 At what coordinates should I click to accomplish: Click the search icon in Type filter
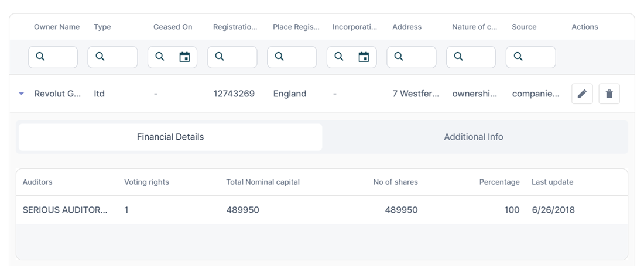(100, 57)
